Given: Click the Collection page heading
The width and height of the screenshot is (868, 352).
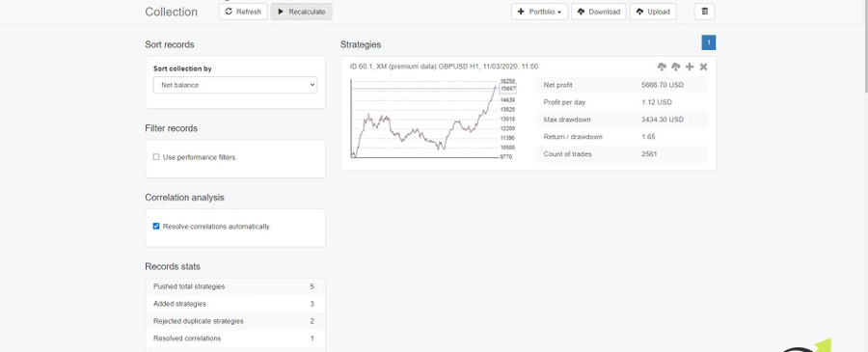Looking at the screenshot, I should coord(171,12).
